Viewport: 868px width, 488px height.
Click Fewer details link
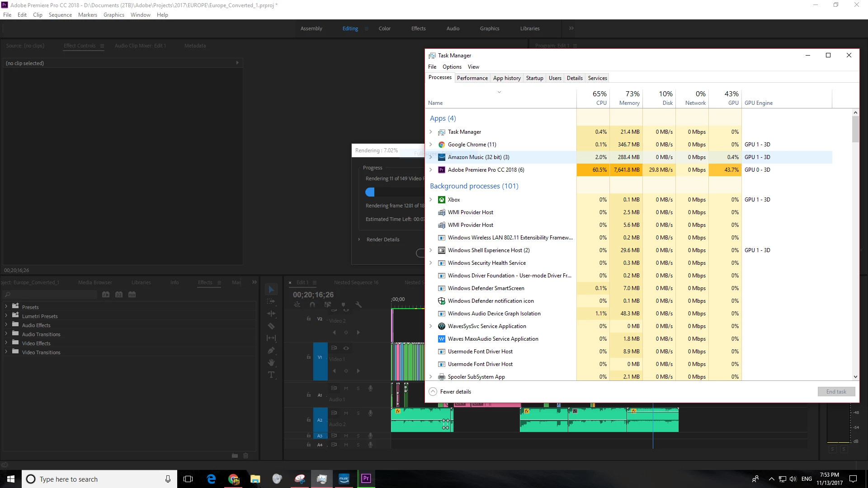pyautogui.click(x=455, y=392)
